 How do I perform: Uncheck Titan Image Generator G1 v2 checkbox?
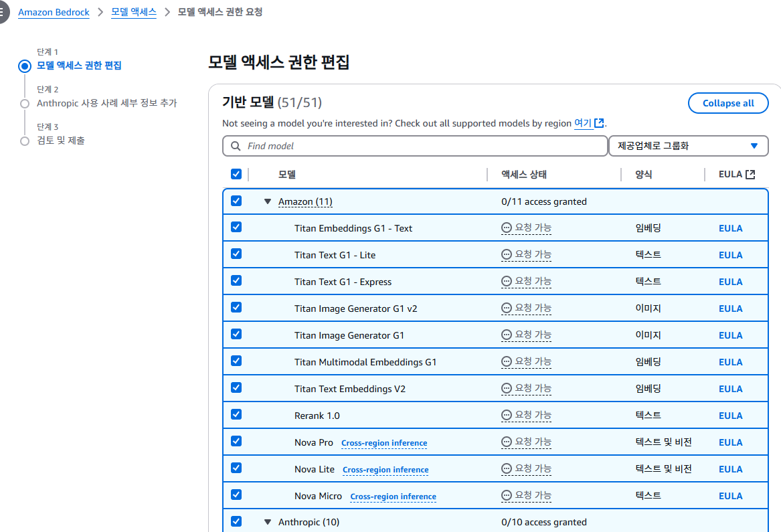(236, 307)
